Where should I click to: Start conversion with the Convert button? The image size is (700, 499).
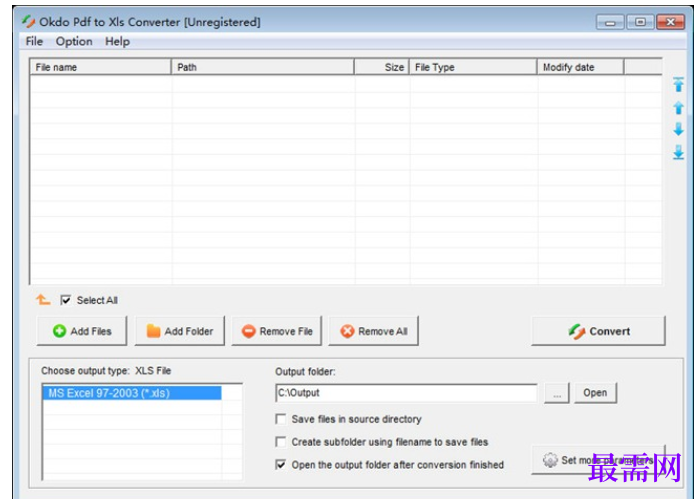(x=598, y=331)
